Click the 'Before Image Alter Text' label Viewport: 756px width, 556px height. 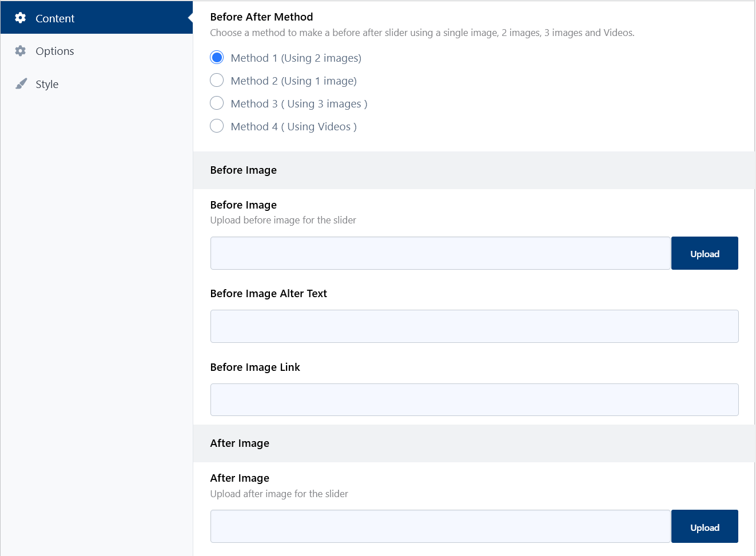click(x=268, y=294)
